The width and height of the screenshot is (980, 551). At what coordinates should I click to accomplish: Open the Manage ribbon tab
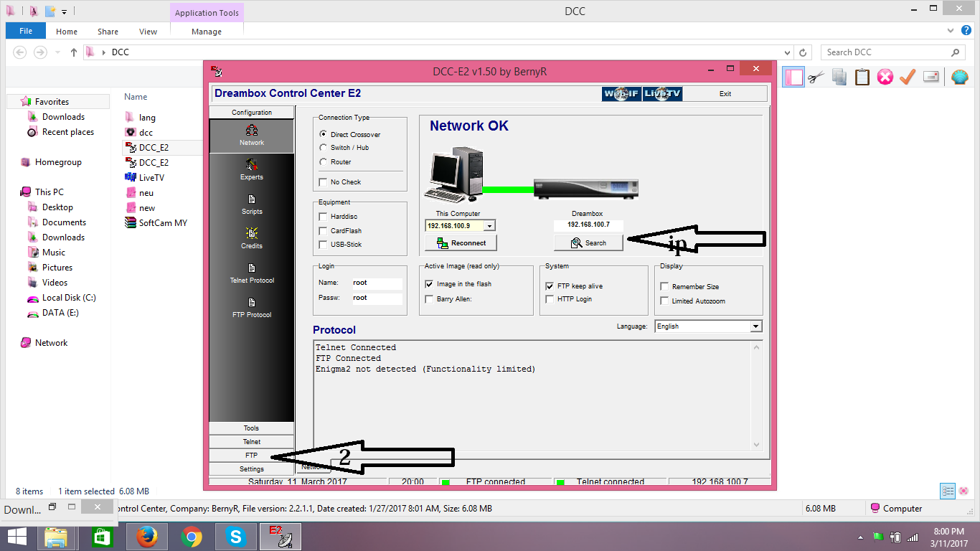click(x=207, y=32)
